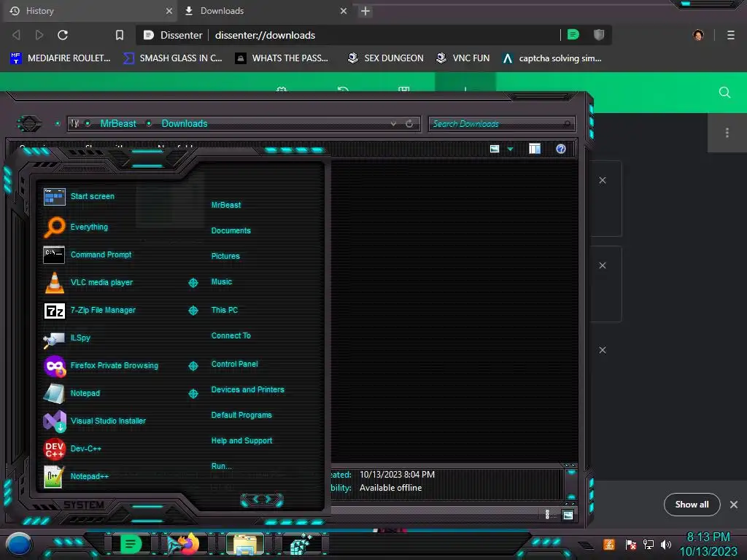Screen dimensions: 747x560
Task: Click the Dissenter comments icon in toolbar
Action: (573, 35)
